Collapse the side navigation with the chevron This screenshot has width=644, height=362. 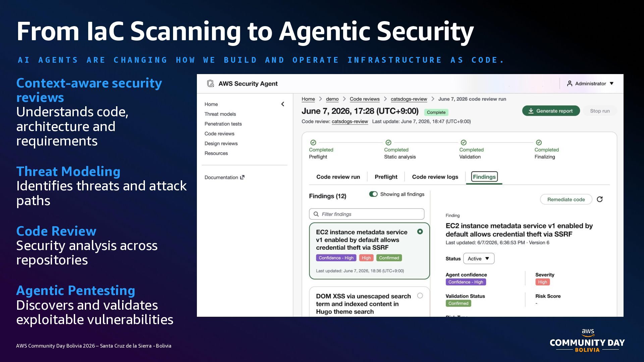click(283, 104)
